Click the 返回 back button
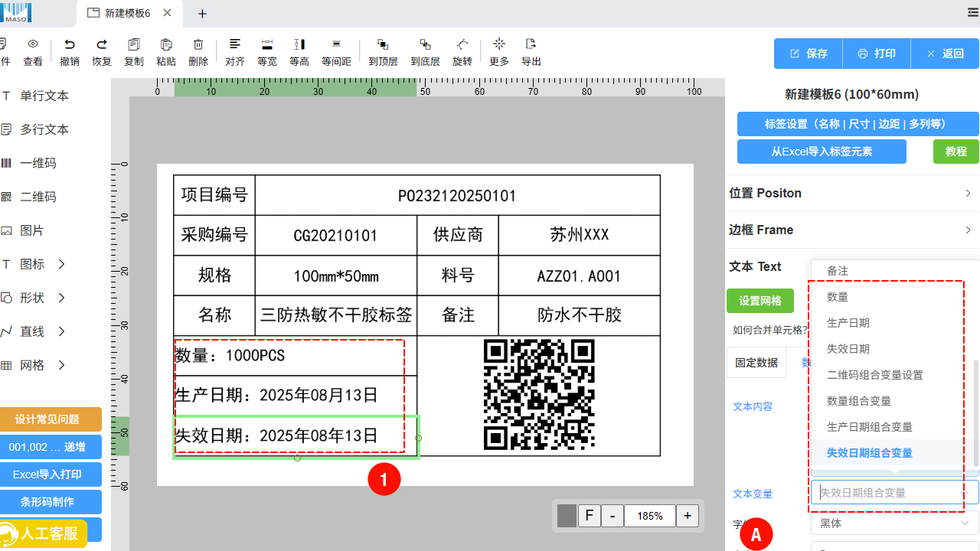 click(945, 54)
